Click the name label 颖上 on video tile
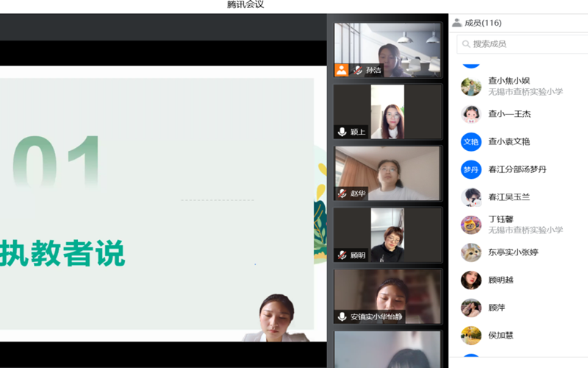 pyautogui.click(x=358, y=132)
